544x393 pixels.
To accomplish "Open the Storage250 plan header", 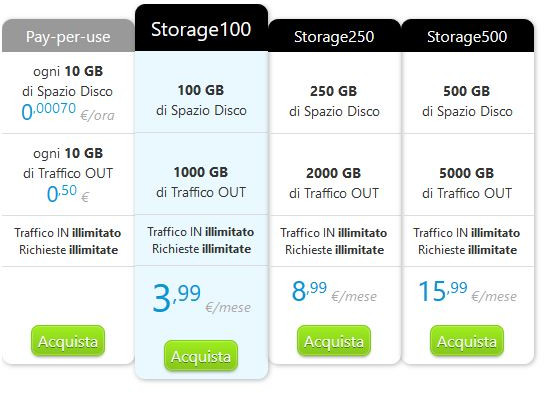I will pyautogui.click(x=334, y=36).
